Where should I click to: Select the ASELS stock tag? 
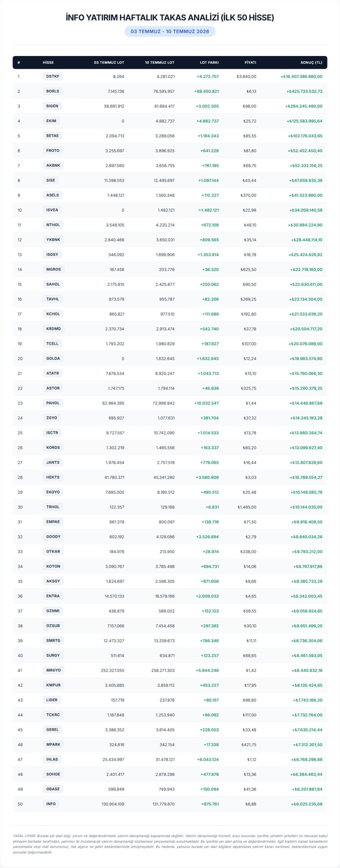52,195
